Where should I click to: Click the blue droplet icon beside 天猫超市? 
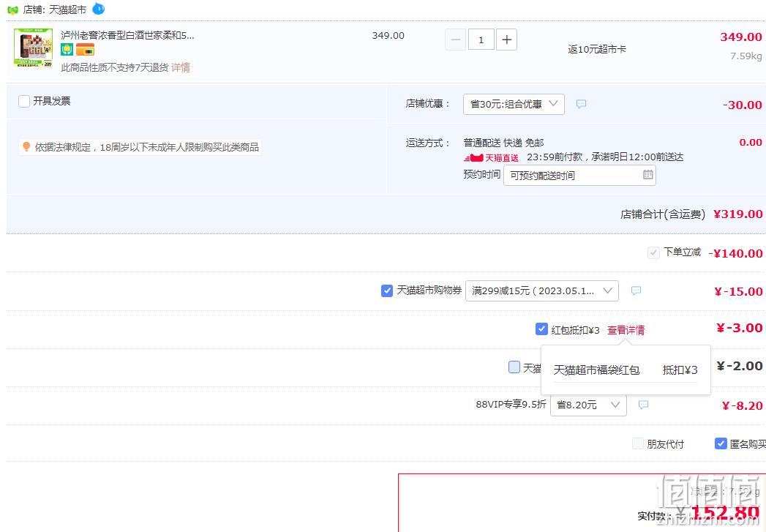(99, 8)
